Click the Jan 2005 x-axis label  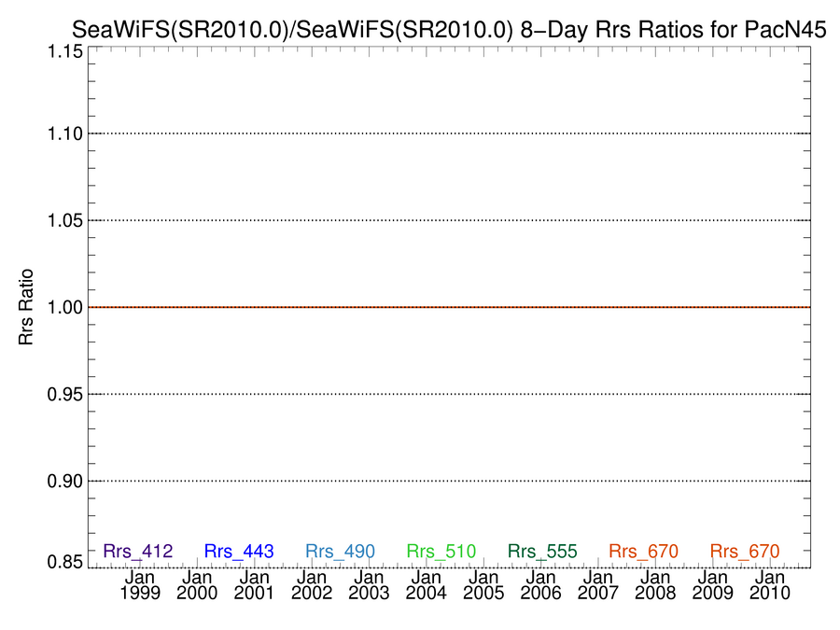coord(483,585)
